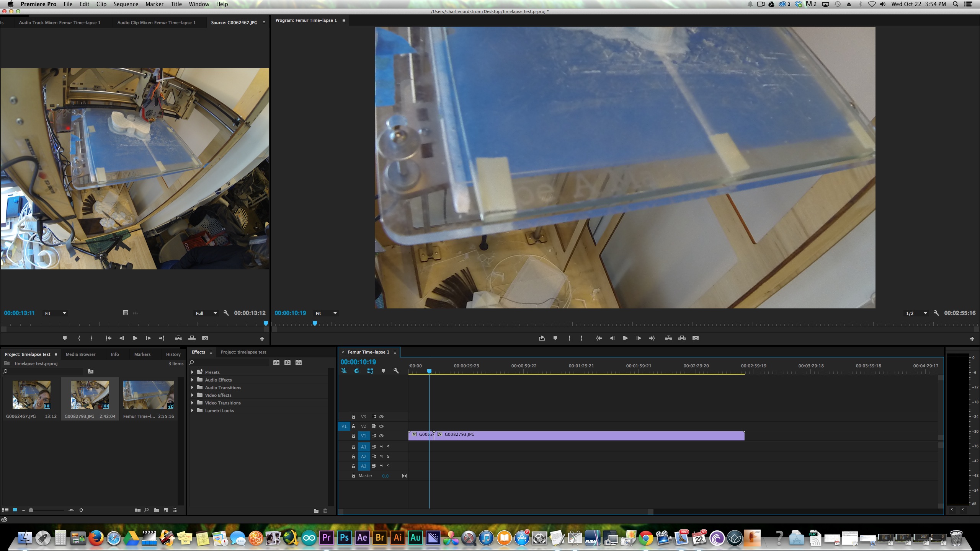This screenshot has height=551, width=980.
Task: Toggle lock on Master track
Action: pyautogui.click(x=354, y=476)
